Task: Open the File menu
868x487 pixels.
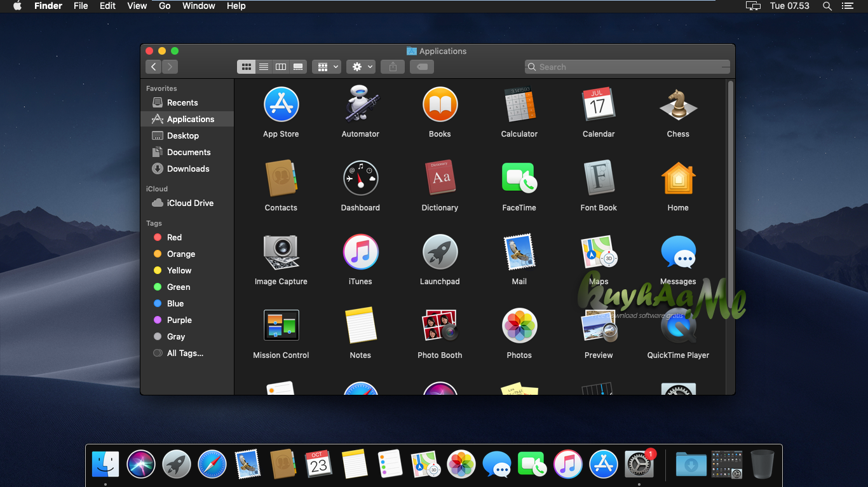Action: [81, 6]
